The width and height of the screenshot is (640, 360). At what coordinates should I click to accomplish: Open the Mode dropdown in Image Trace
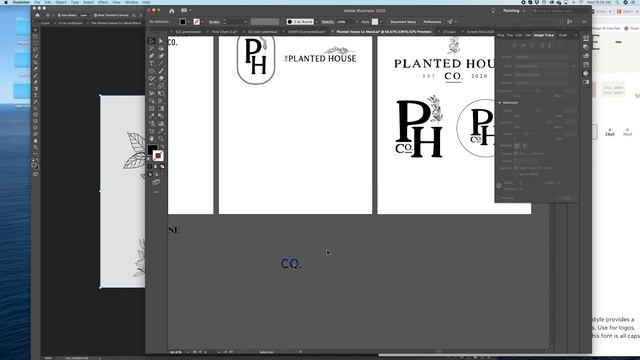click(x=541, y=75)
